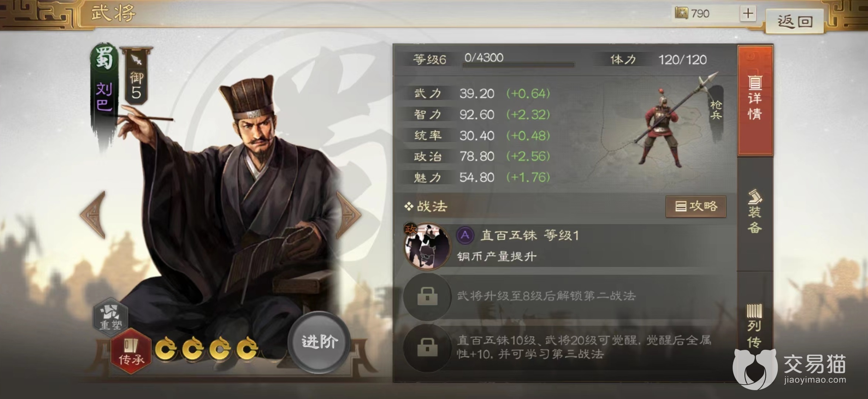868x399 pixels.
Task: Open the 传承 inheritance hexagon icon
Action: point(131,351)
